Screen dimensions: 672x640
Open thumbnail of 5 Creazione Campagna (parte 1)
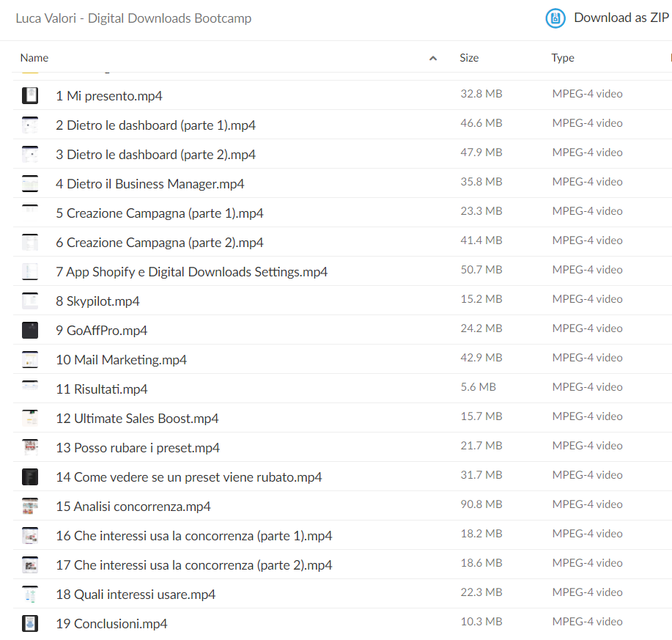30,213
